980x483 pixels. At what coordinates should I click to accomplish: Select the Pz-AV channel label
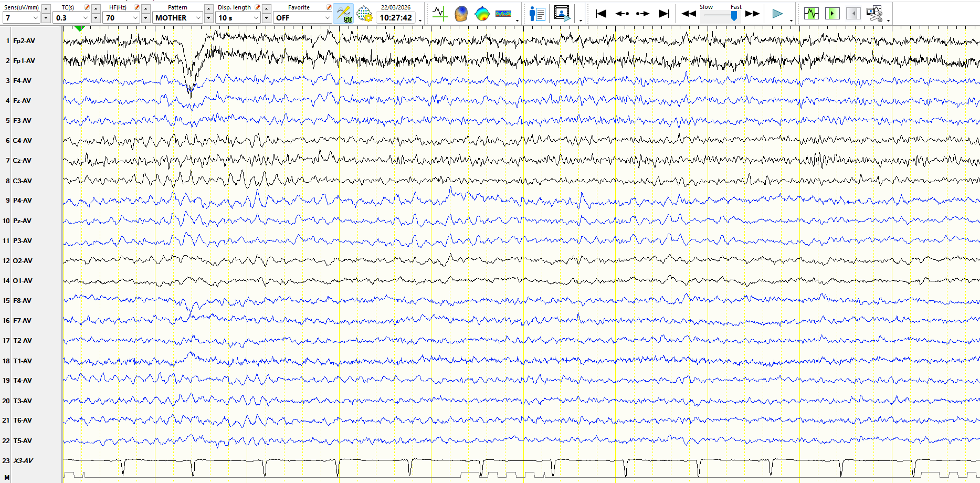click(x=22, y=221)
